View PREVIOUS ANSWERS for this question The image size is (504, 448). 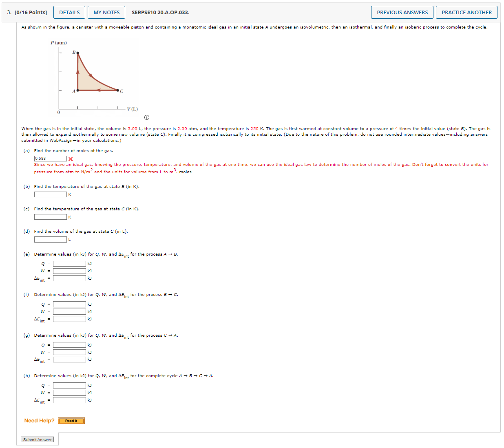point(402,12)
